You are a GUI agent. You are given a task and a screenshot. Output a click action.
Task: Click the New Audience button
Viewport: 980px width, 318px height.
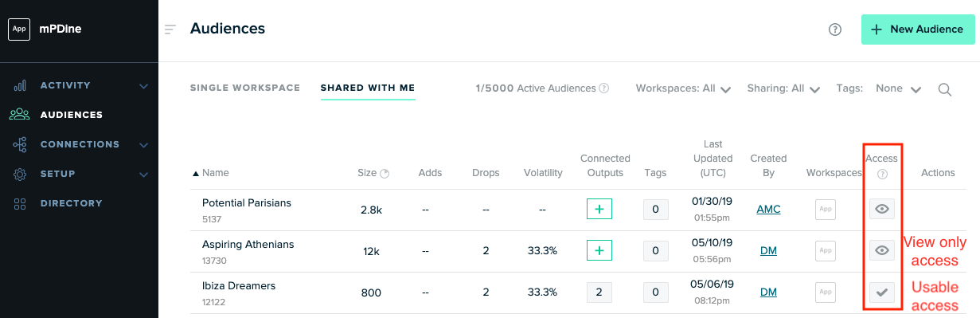918,29
